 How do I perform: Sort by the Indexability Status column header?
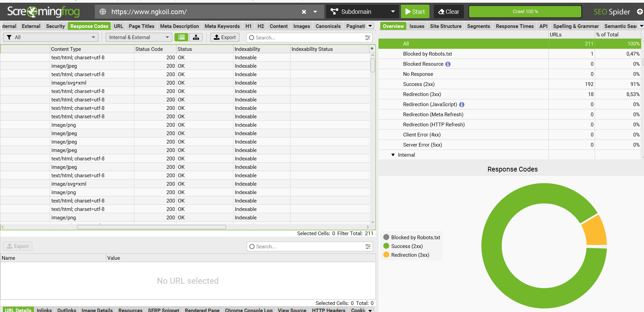click(330, 49)
